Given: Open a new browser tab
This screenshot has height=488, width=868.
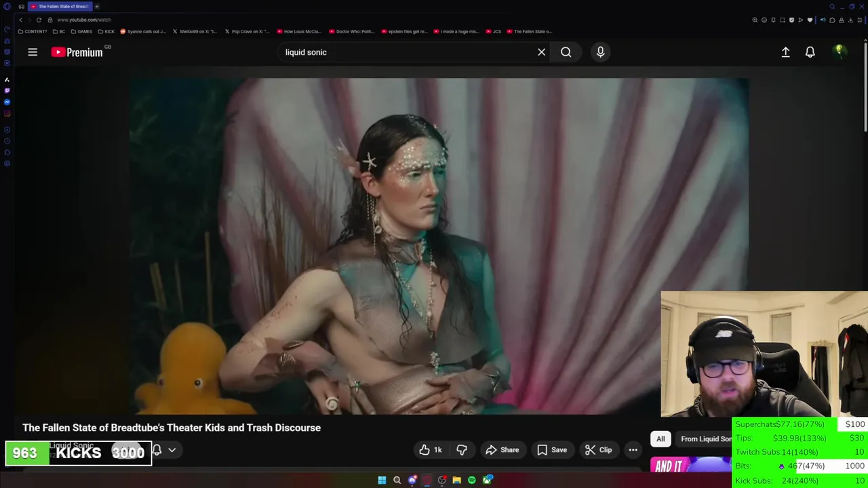Looking at the screenshot, I should [97, 6].
